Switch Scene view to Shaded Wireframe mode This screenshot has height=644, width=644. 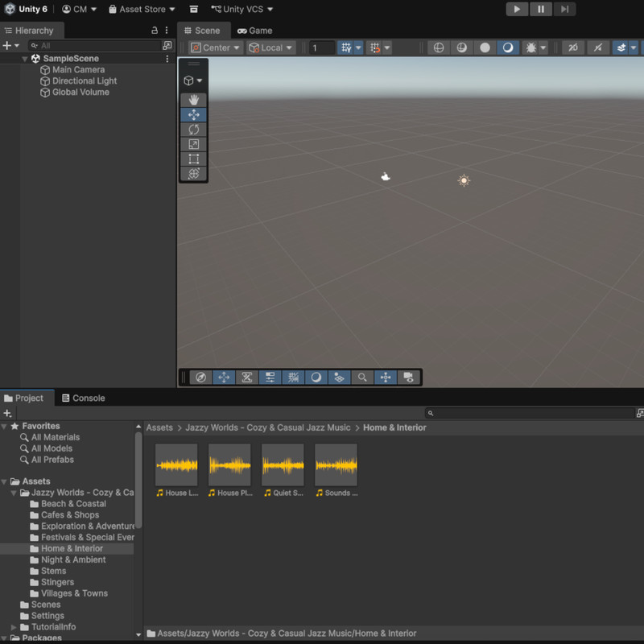click(461, 47)
